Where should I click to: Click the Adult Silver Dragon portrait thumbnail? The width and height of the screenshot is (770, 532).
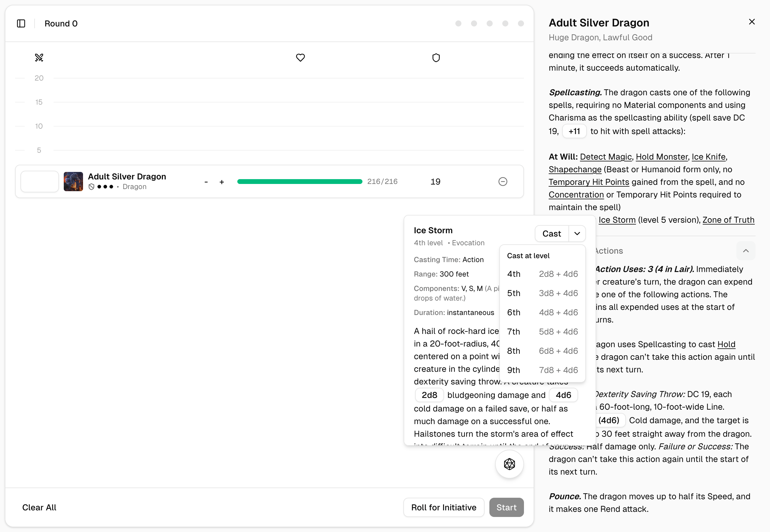(73, 181)
